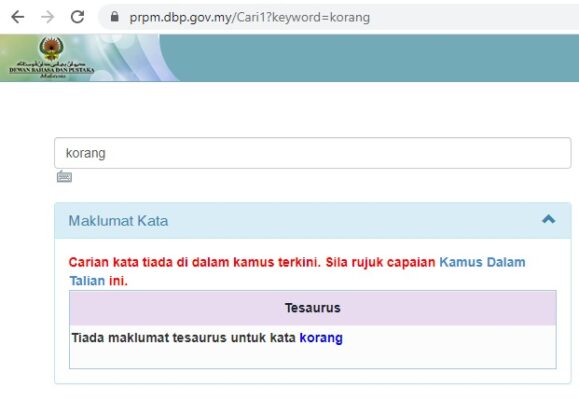Click the Tesaurus table header
Image resolution: width=579 pixels, height=400 pixels.
pos(312,308)
